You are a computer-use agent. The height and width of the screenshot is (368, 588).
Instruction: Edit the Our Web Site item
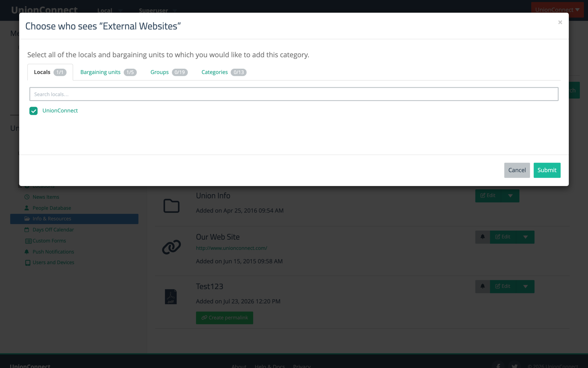point(503,237)
